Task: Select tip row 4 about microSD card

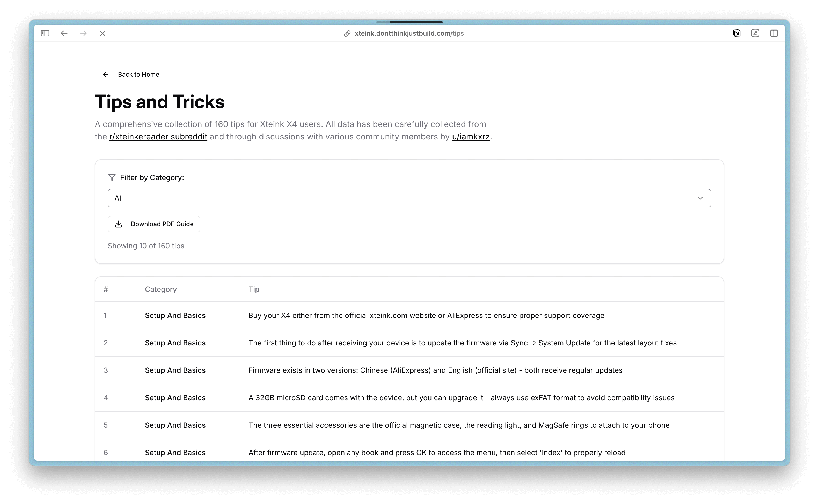Action: pos(409,398)
